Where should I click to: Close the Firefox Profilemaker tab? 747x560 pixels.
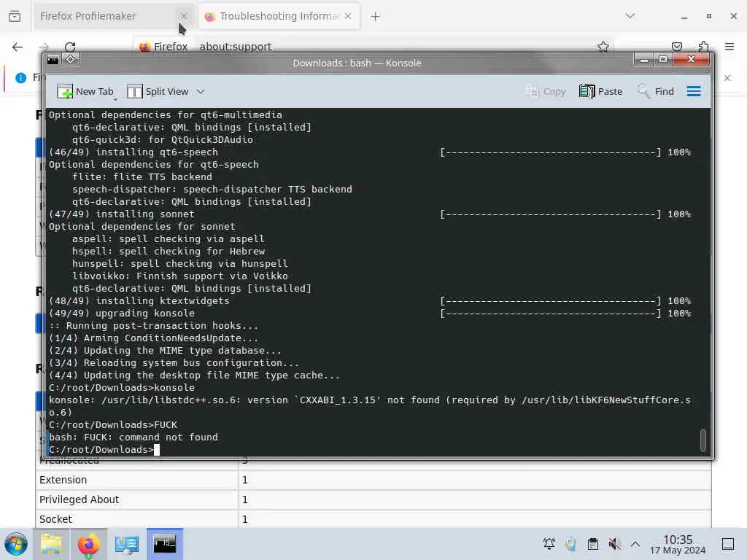(183, 16)
